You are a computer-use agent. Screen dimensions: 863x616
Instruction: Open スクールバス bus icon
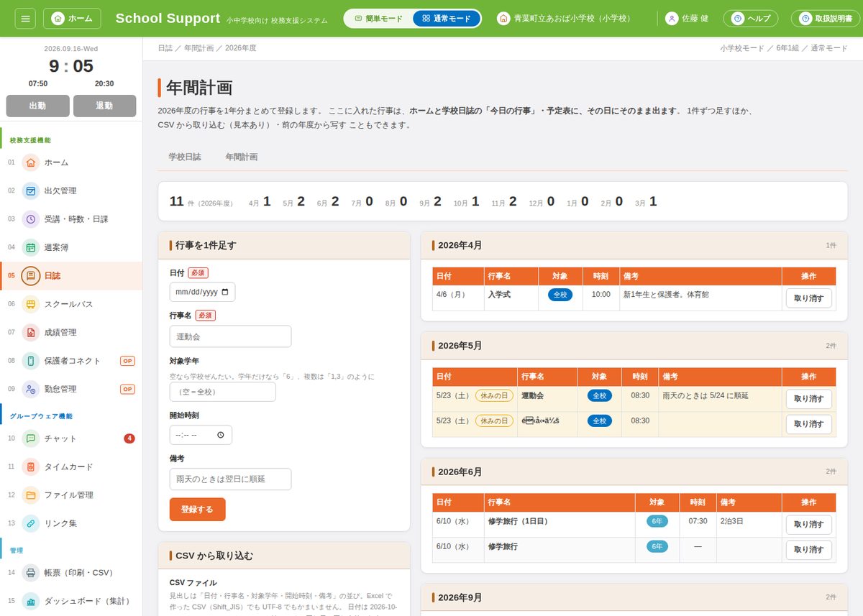point(30,304)
